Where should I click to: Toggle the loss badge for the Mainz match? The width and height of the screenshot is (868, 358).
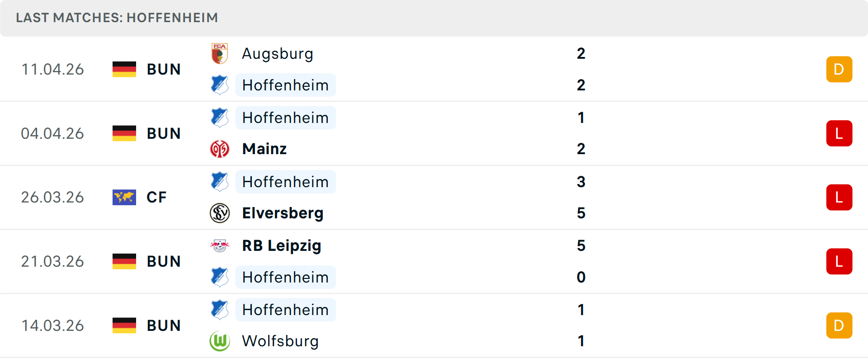tap(839, 133)
